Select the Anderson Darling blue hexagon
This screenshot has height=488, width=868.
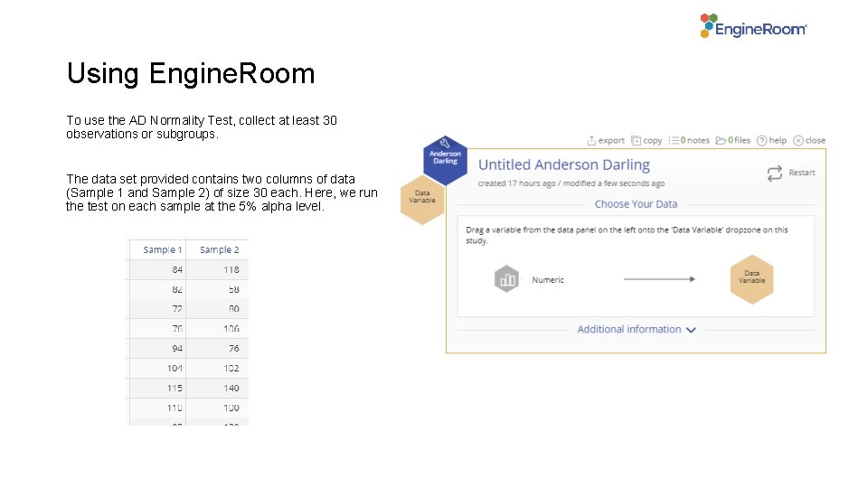pos(445,159)
